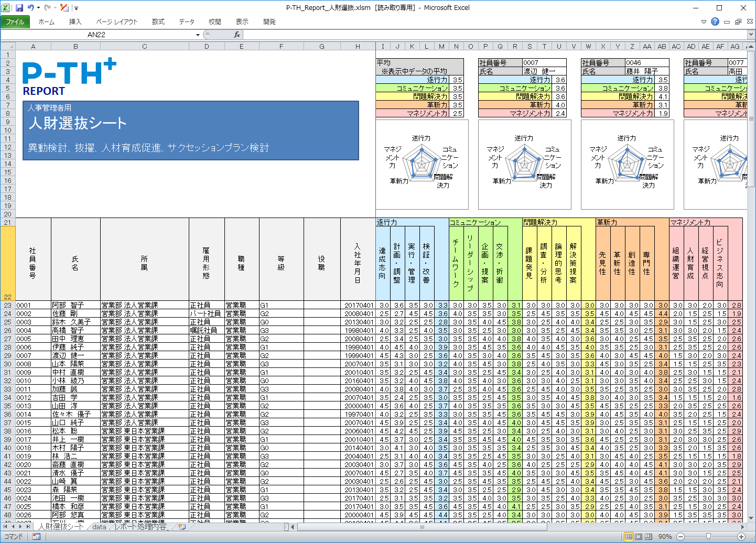Click the radar chart for 藤井 陽子
Screen dimensions: 756x543
(x=628, y=164)
